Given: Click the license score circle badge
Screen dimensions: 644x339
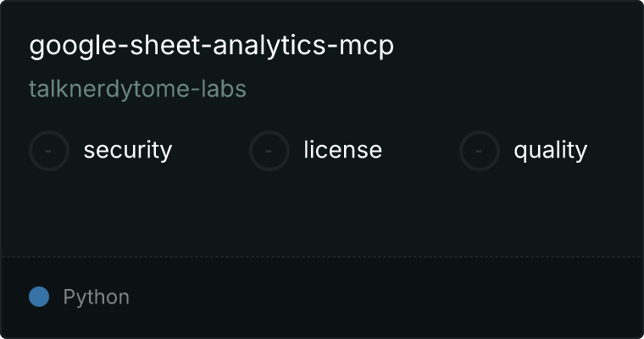Looking at the screenshot, I should coord(269,151).
